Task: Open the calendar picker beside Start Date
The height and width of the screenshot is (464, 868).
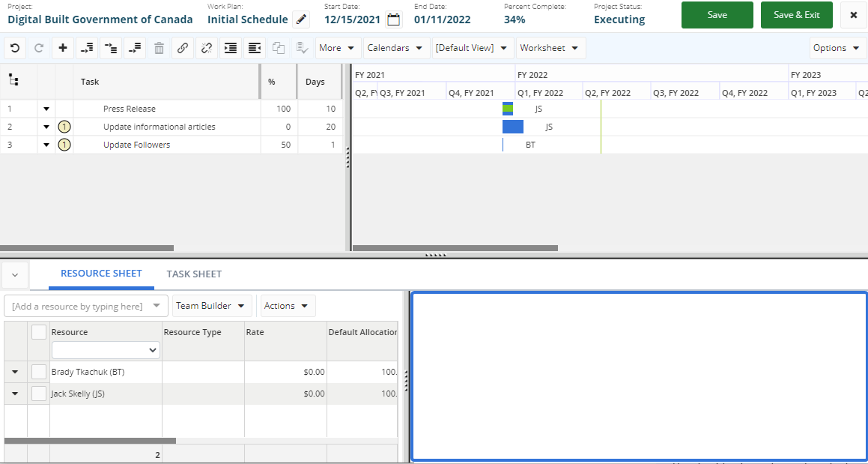Action: [394, 20]
